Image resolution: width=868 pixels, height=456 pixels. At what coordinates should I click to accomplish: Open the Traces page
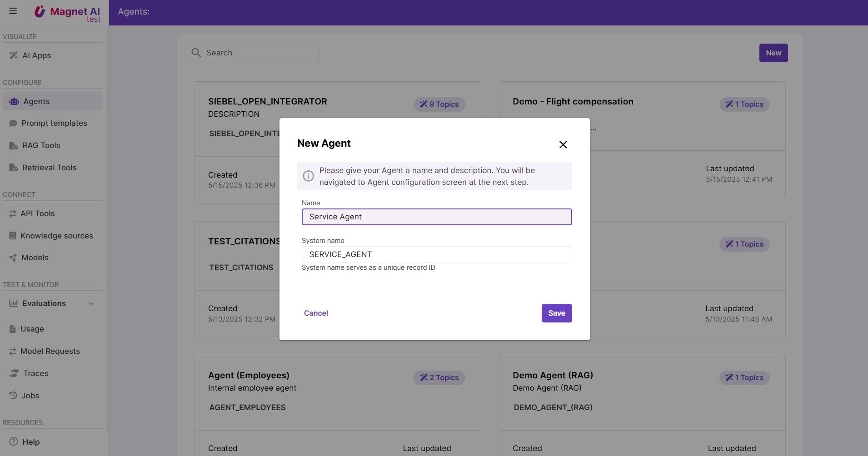click(35, 373)
